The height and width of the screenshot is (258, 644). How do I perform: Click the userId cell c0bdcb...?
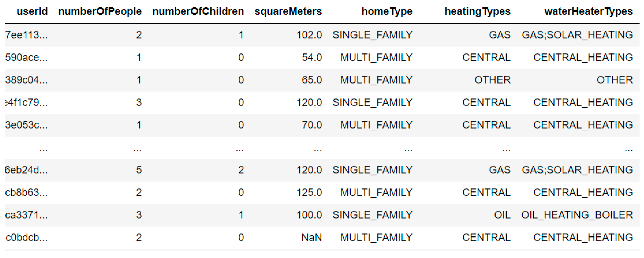point(26,237)
